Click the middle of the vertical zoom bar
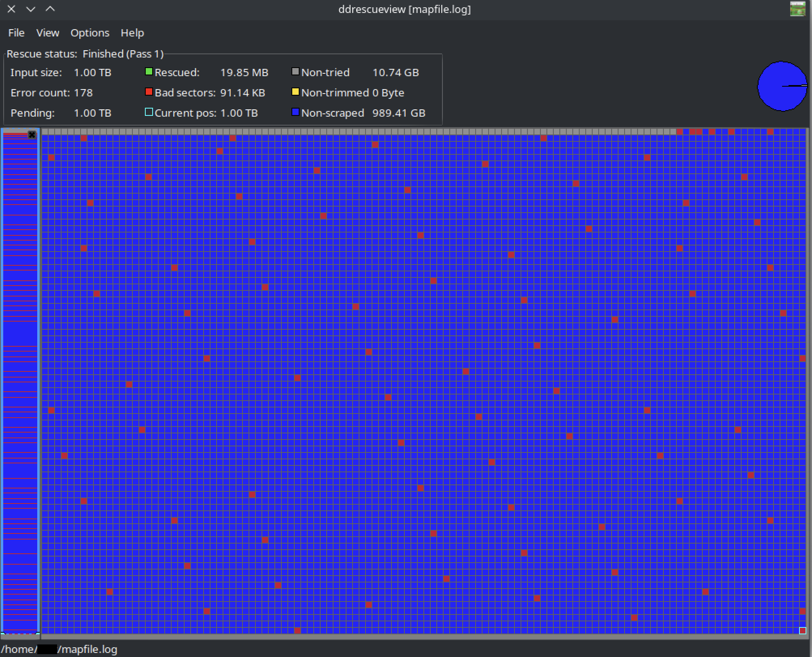The height and width of the screenshot is (657, 812). click(20, 381)
